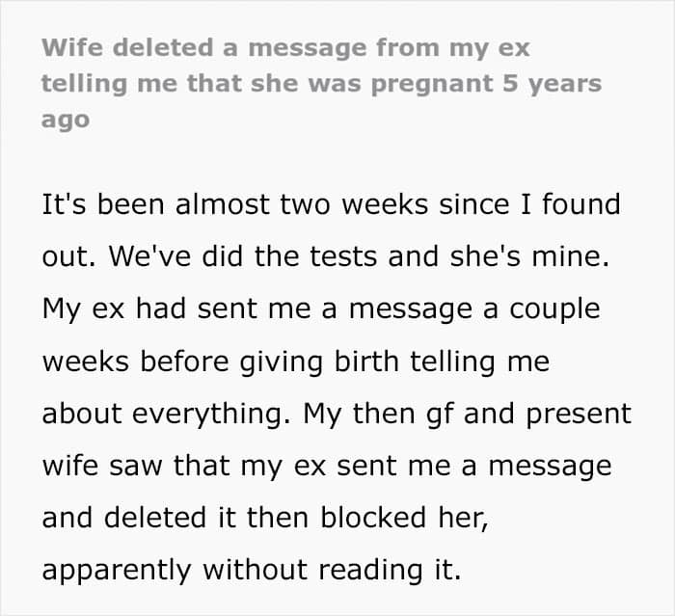
Task: Click the phrase 'about everything.'
Action: (167, 414)
